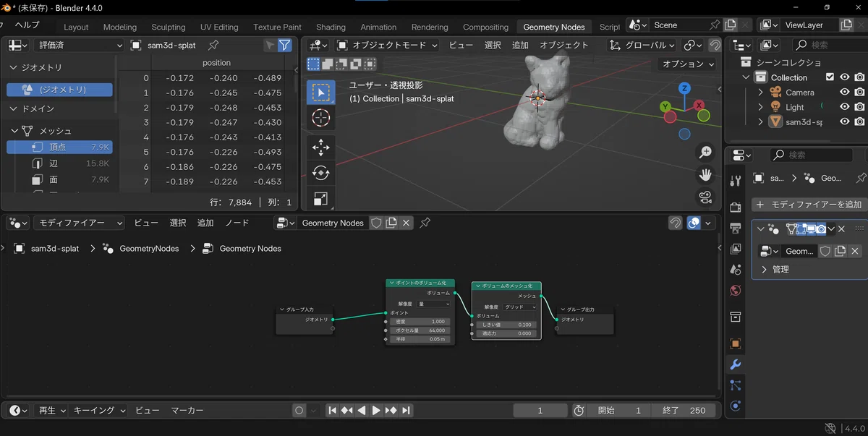The image size is (868, 436).
Task: Hide the Camera object in outliner
Action: tap(844, 92)
